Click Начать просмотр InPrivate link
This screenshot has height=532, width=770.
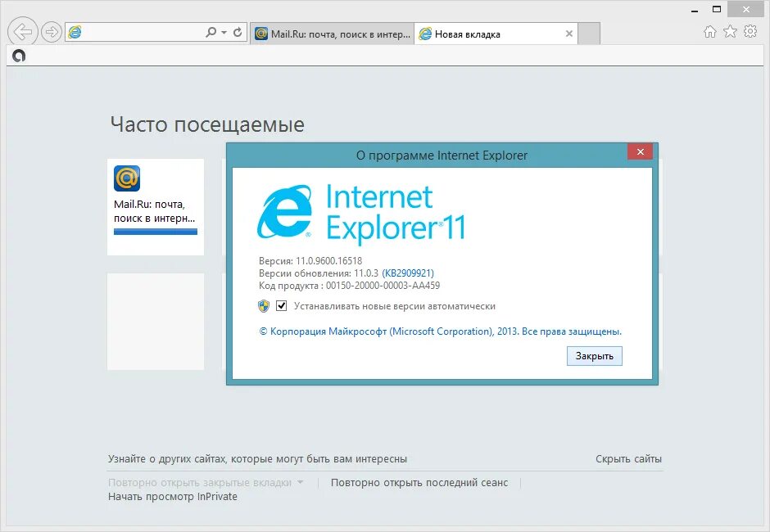(x=172, y=497)
